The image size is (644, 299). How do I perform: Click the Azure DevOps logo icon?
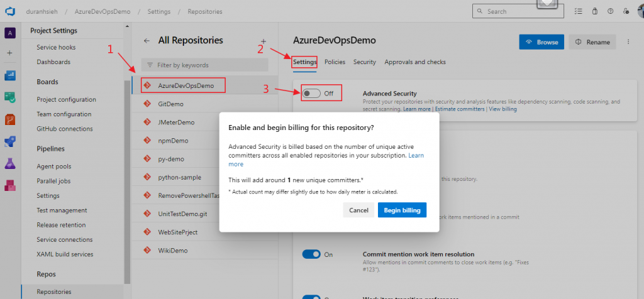tap(10, 11)
